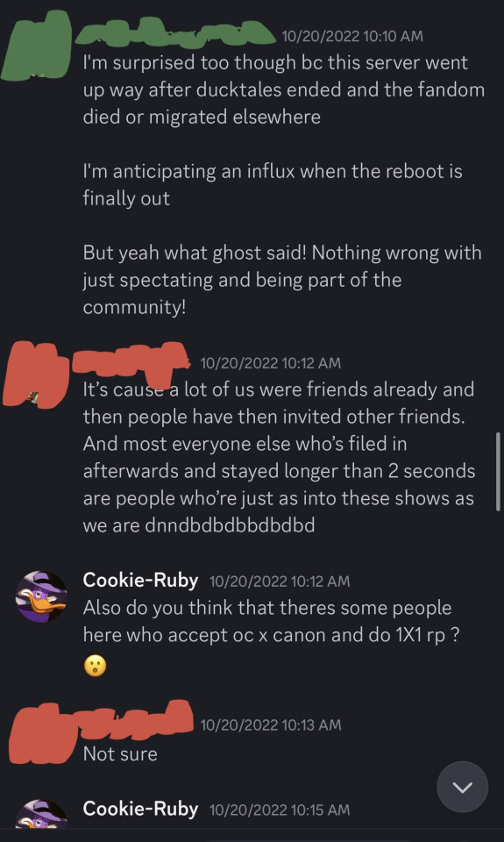
Task: Tap the 10/20/2022 10:10 AM timestamp
Action: tap(352, 37)
